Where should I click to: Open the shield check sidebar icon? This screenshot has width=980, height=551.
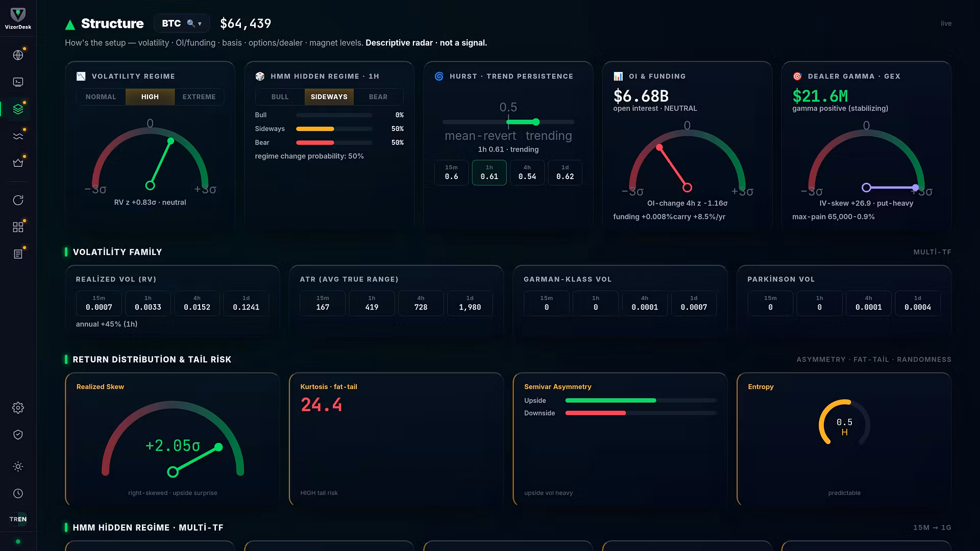tap(18, 435)
